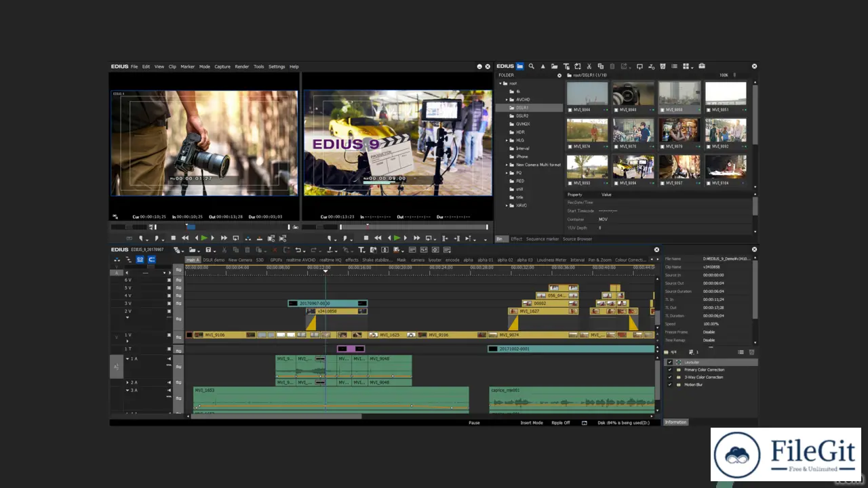This screenshot has width=868, height=488.
Task: Fast forward the recorder monitor
Action: pos(416,238)
